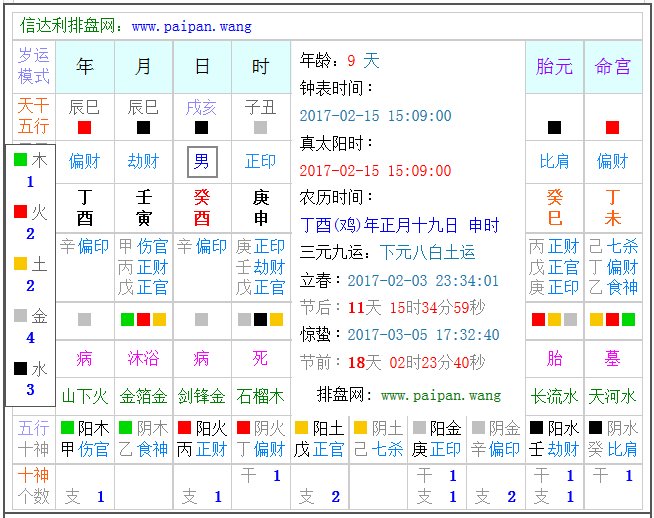Select the 命宫 column header
The image size is (654, 518).
coord(613,67)
